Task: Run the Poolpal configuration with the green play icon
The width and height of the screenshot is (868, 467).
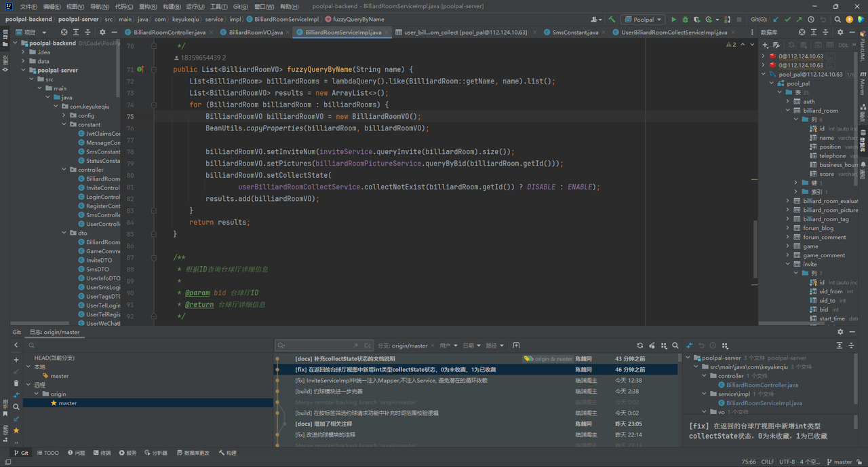Action: 674,20
